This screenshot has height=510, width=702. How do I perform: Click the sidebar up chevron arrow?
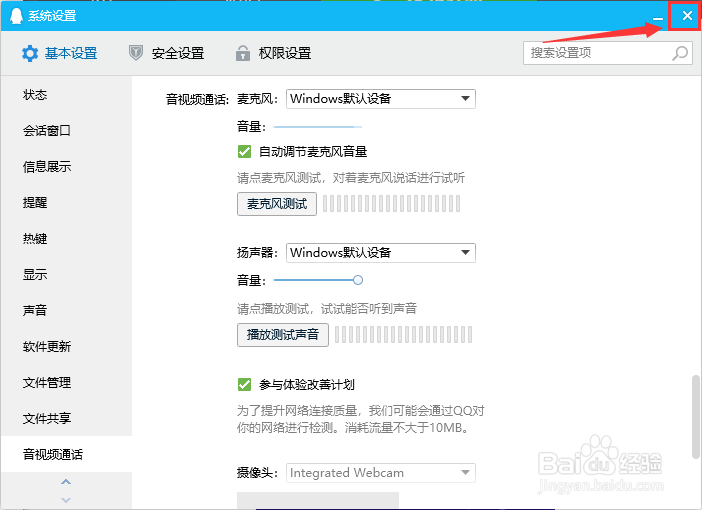pyautogui.click(x=66, y=482)
